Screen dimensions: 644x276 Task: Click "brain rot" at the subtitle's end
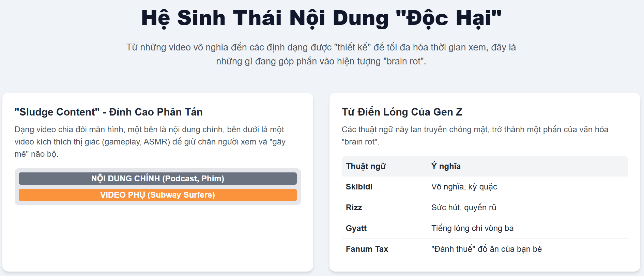(405, 61)
